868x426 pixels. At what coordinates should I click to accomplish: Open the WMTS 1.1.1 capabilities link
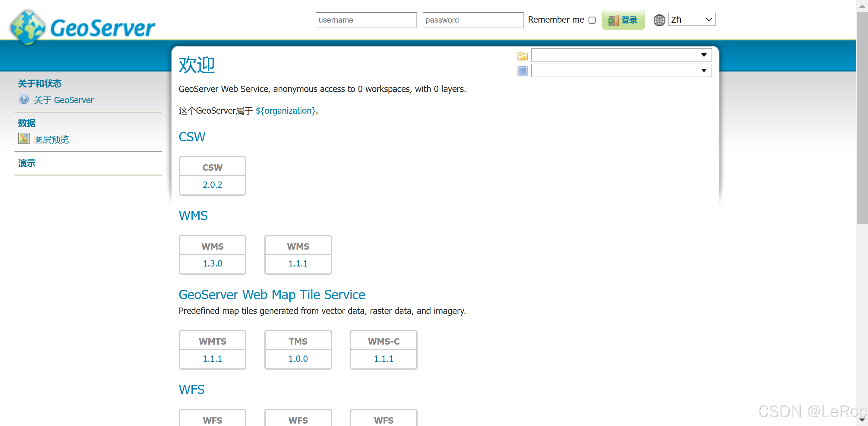212,358
